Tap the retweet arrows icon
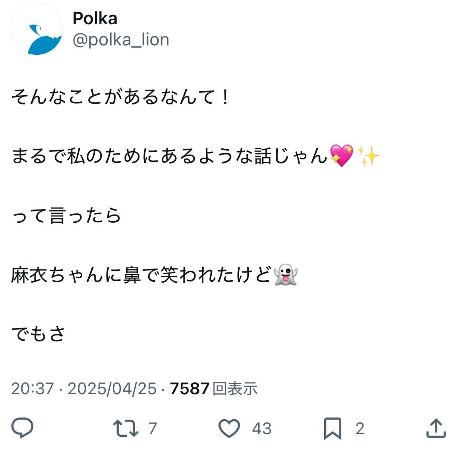462x476 pixels. (x=126, y=429)
